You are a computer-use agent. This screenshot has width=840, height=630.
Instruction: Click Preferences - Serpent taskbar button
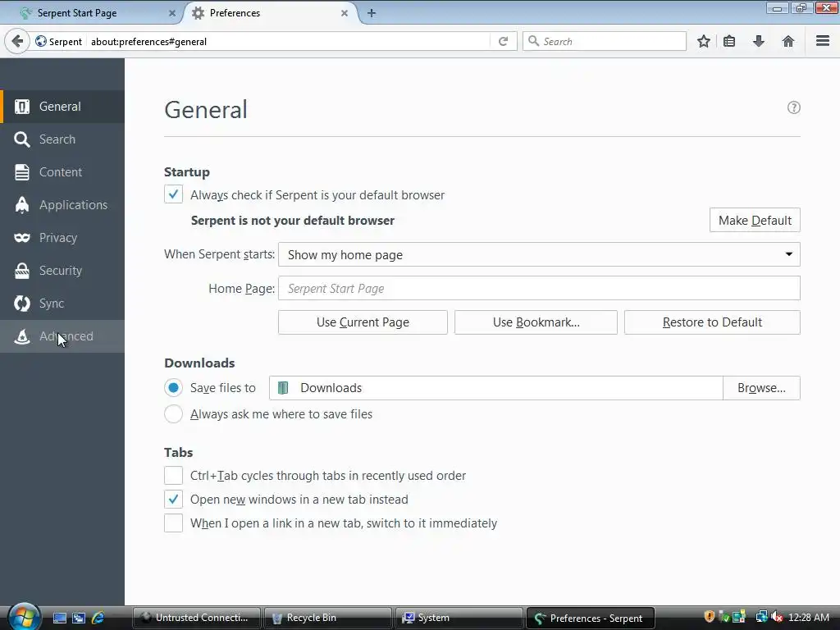(x=591, y=618)
